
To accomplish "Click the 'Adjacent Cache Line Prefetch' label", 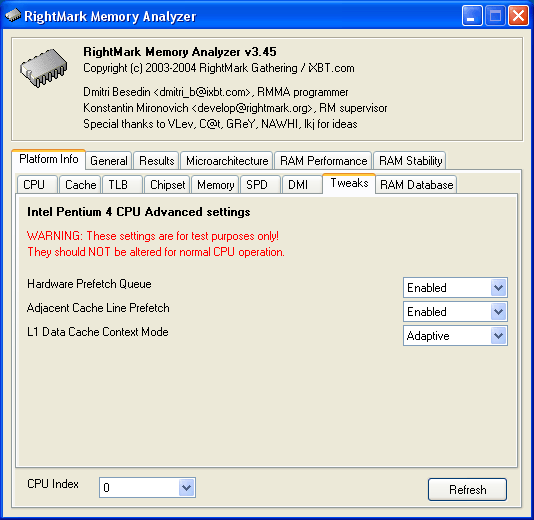I will coord(98,308).
